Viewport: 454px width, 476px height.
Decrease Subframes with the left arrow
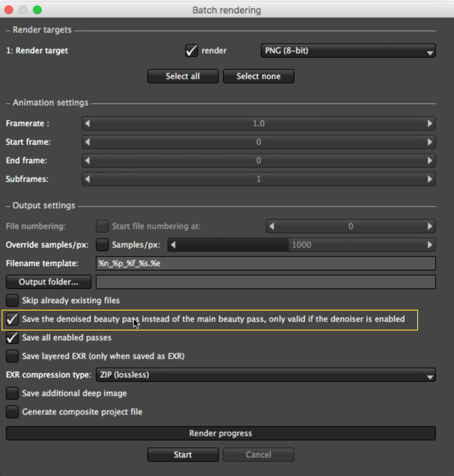[x=87, y=179]
